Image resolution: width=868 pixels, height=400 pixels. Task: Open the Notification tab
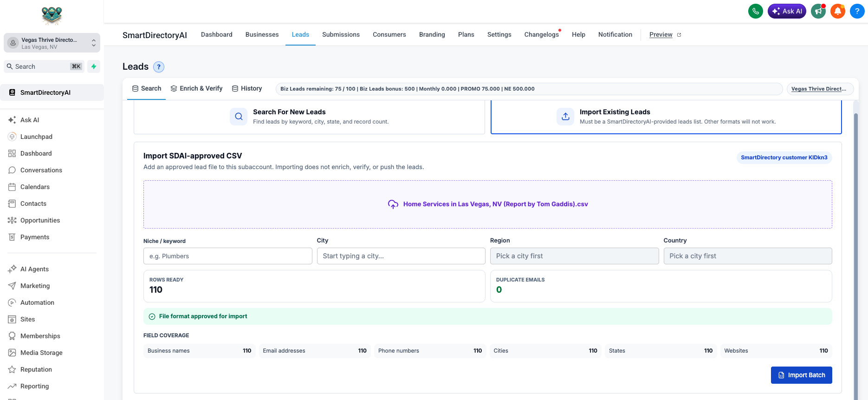coord(615,34)
